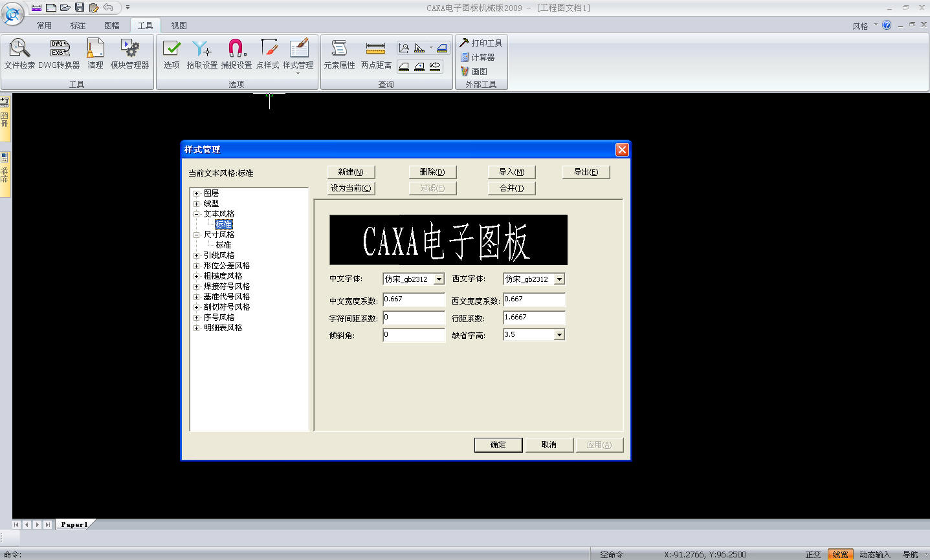The height and width of the screenshot is (560, 930).
Task: Confirm the dialog with 确定
Action: 498,445
